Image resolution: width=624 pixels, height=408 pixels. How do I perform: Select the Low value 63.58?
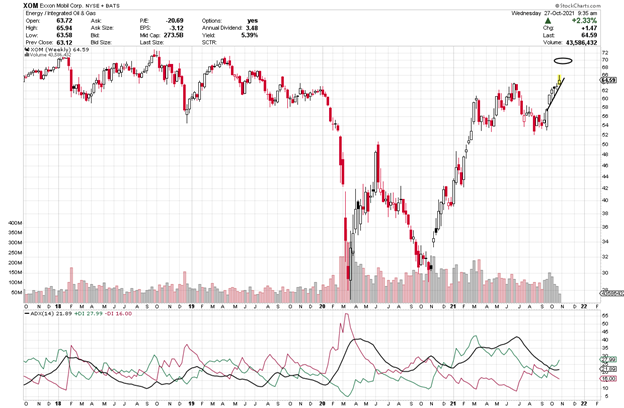click(x=64, y=35)
